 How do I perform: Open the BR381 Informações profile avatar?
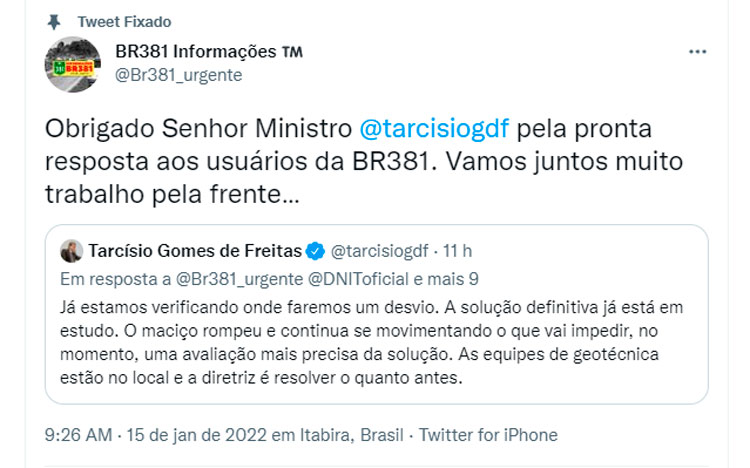click(x=72, y=63)
